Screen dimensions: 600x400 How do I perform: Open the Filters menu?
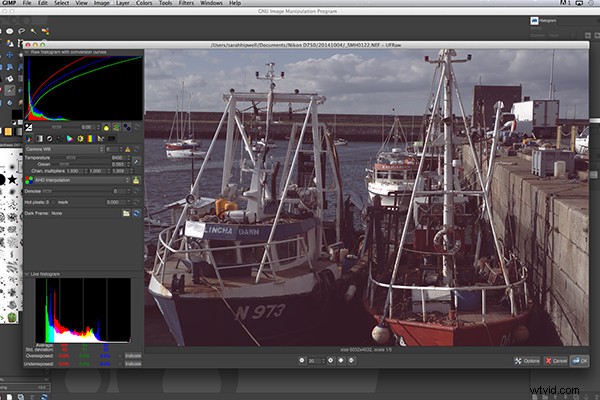click(186, 3)
